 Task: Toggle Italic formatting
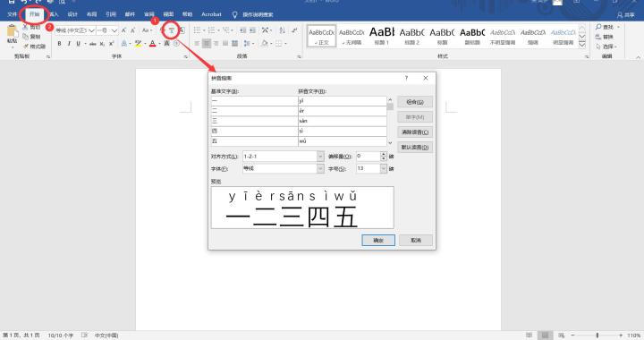(69, 44)
